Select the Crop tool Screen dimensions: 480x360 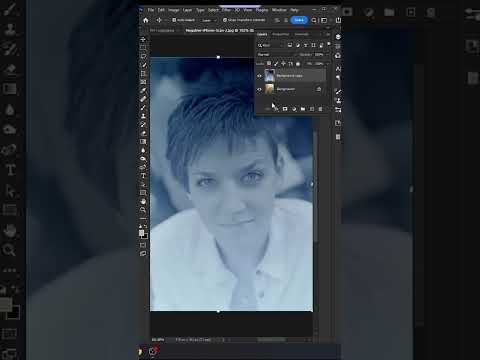(143, 74)
